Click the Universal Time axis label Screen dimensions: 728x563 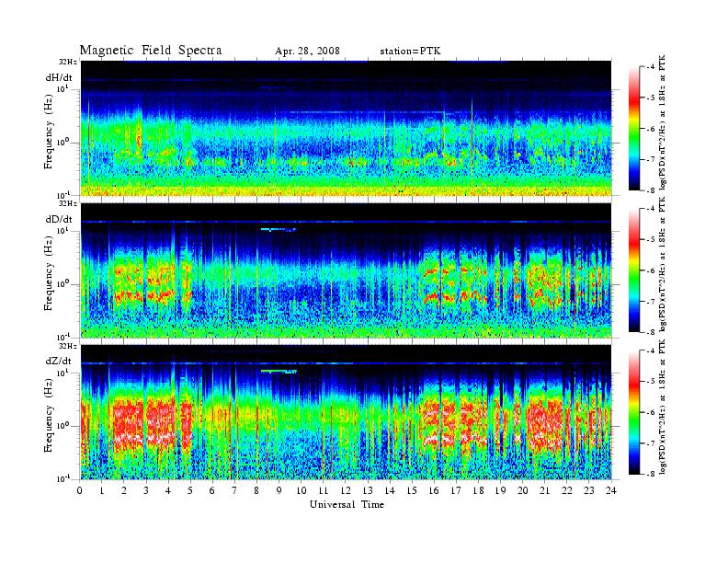[x=347, y=504]
